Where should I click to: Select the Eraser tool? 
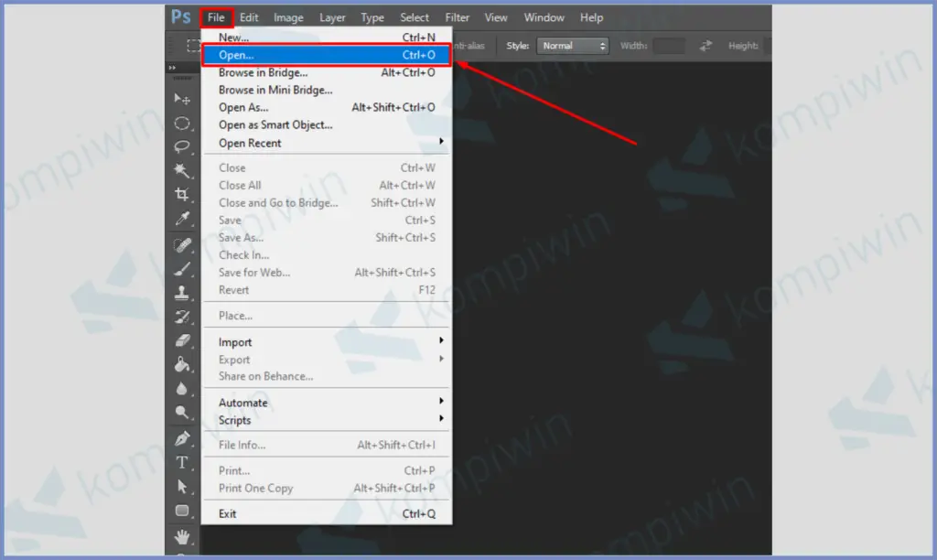click(x=182, y=340)
